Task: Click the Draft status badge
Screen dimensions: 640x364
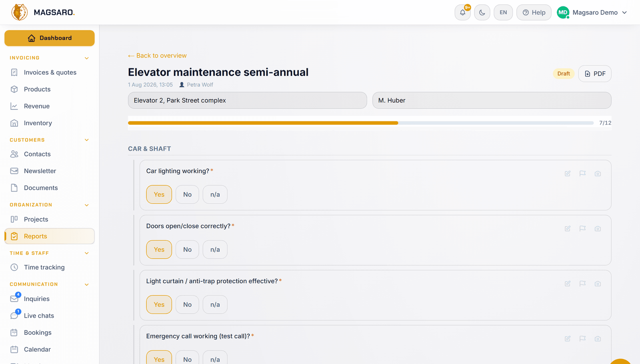Action: pos(564,74)
